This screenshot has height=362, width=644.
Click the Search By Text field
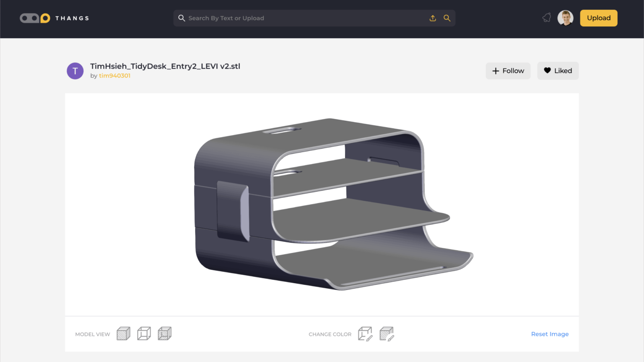293,18
